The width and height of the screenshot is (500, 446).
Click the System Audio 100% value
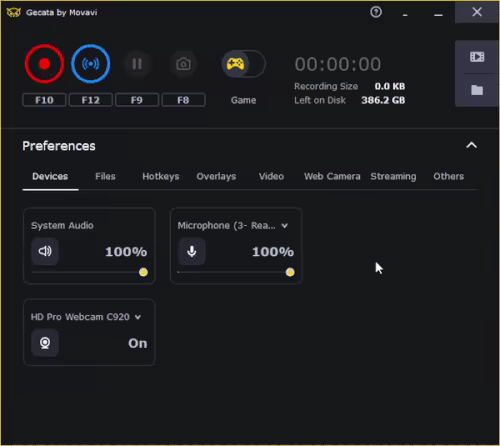click(x=126, y=252)
